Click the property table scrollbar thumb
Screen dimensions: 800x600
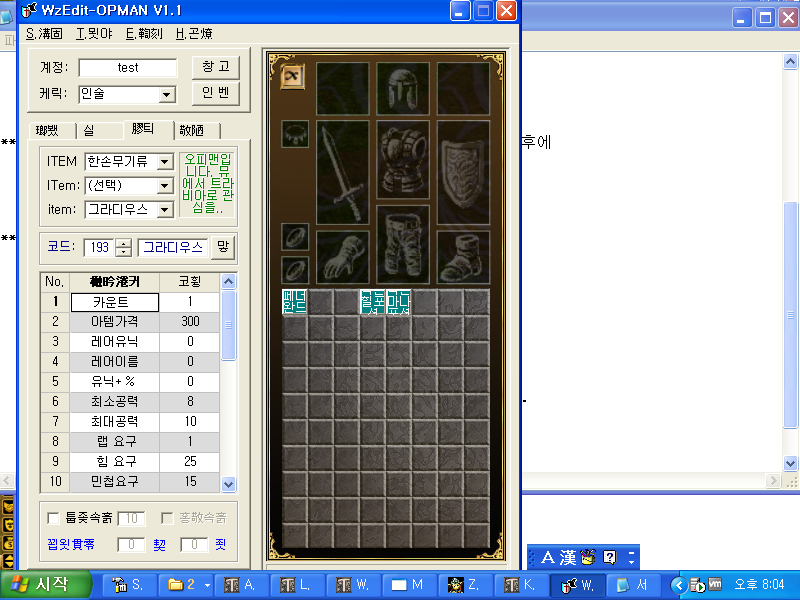(229, 325)
